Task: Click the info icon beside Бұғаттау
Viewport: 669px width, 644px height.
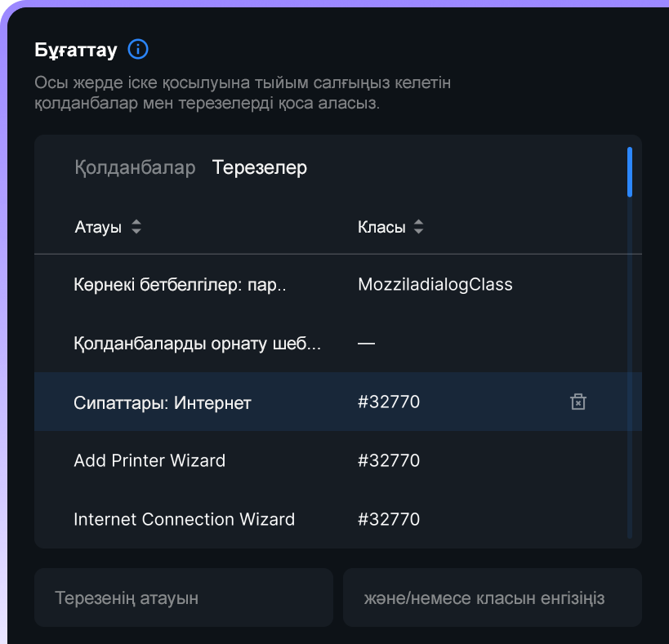Action: [x=138, y=50]
